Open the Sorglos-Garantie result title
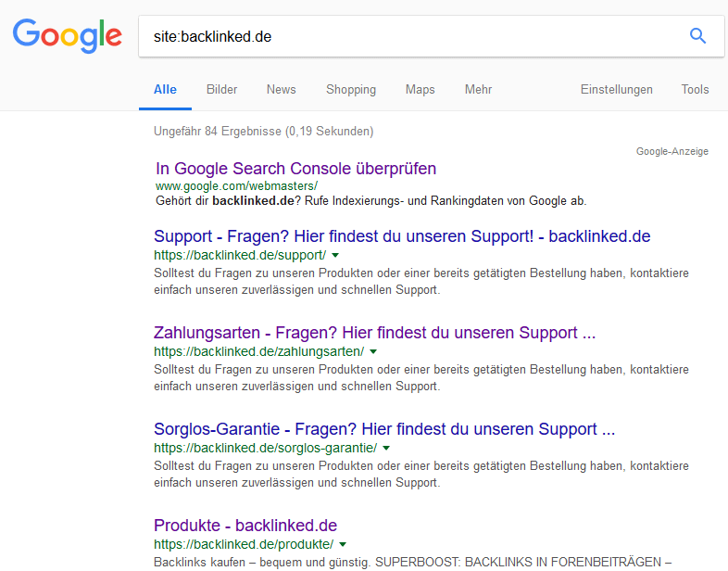 tap(384, 429)
